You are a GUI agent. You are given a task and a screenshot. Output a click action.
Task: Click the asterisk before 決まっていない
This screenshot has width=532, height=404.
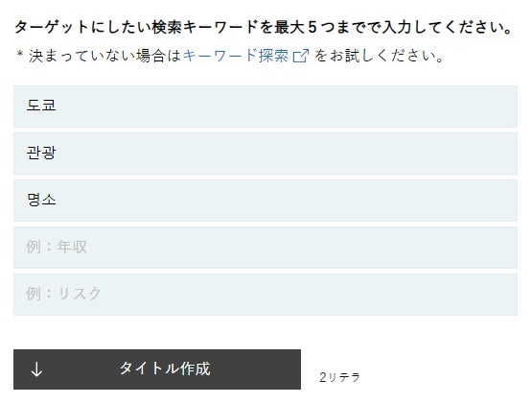point(20,55)
